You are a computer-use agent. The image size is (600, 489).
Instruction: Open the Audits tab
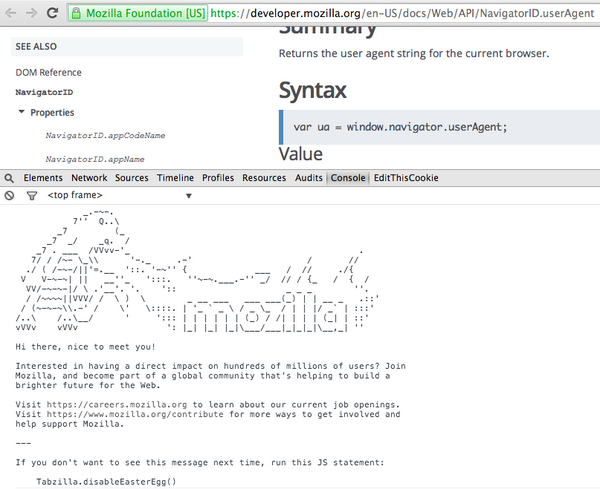[308, 178]
